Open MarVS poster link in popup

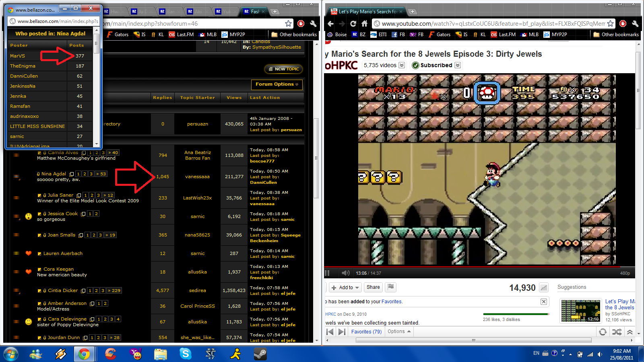click(17, 56)
